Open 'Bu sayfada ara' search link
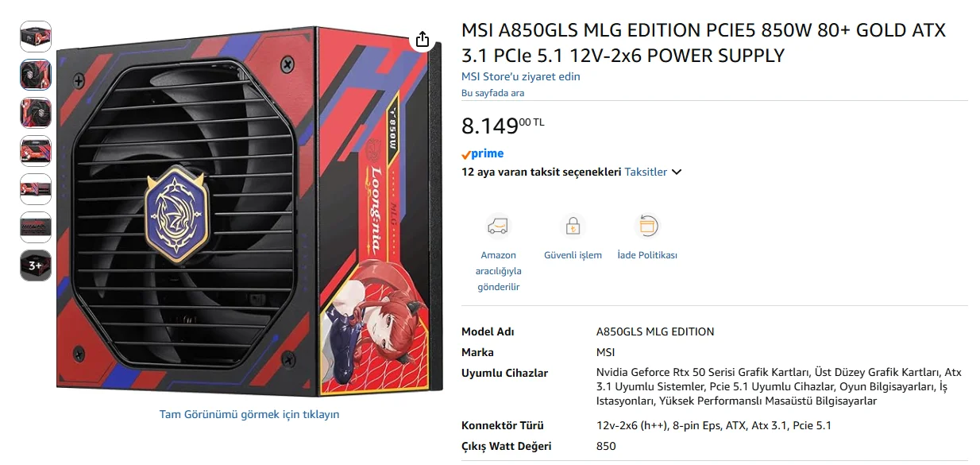Viewport: 980px width, 465px height. click(x=492, y=93)
